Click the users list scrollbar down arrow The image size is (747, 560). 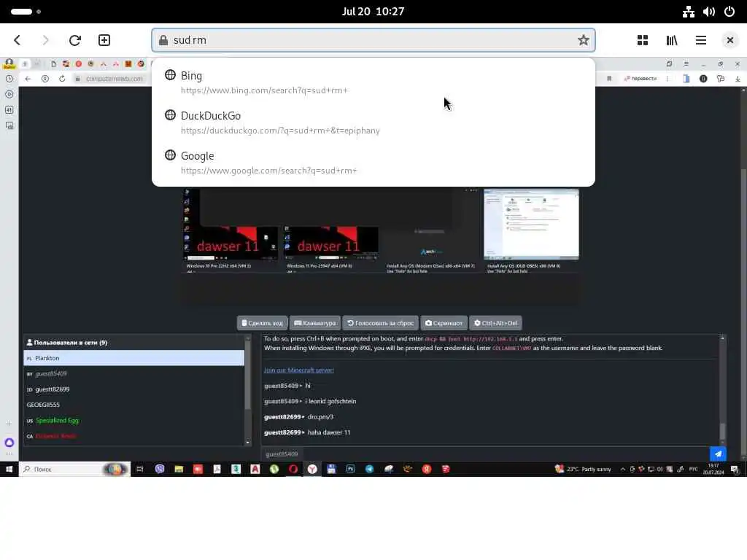point(248,443)
